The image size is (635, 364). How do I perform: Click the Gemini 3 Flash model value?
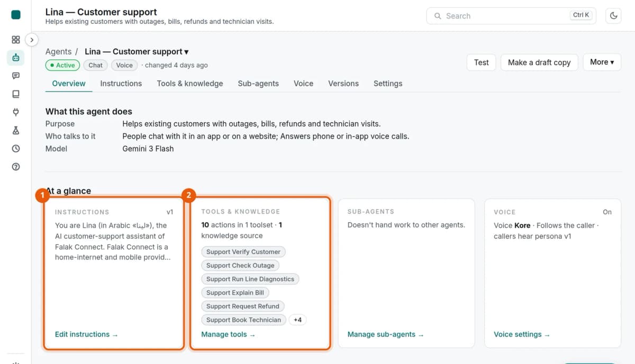click(x=148, y=149)
